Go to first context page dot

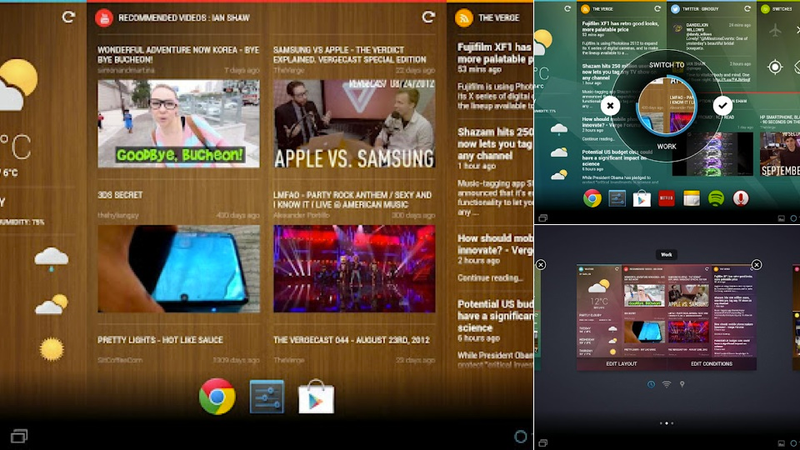click(x=661, y=423)
